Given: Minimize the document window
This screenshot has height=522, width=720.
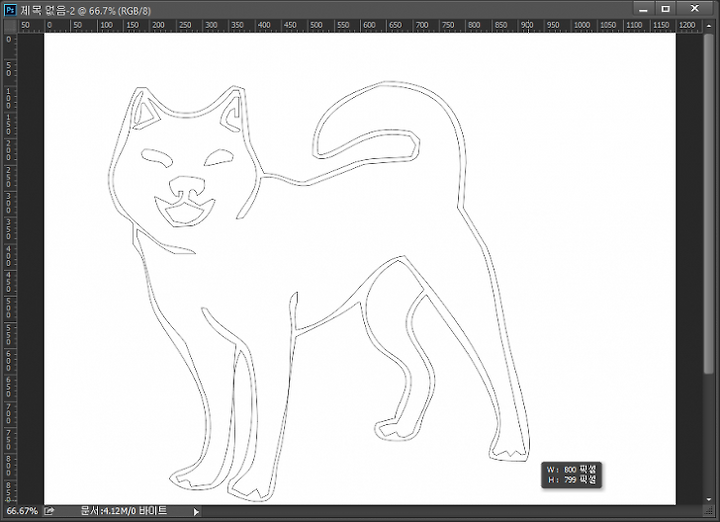Looking at the screenshot, I should [x=643, y=9].
